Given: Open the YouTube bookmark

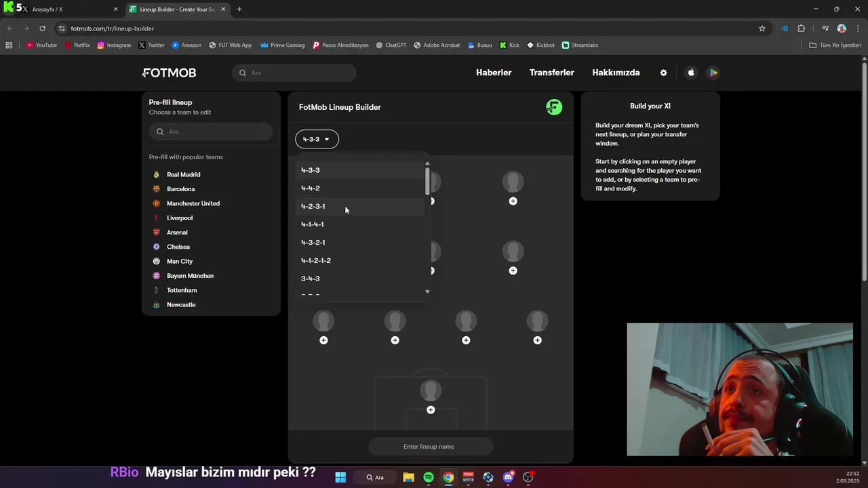Looking at the screenshot, I should pyautogui.click(x=41, y=45).
